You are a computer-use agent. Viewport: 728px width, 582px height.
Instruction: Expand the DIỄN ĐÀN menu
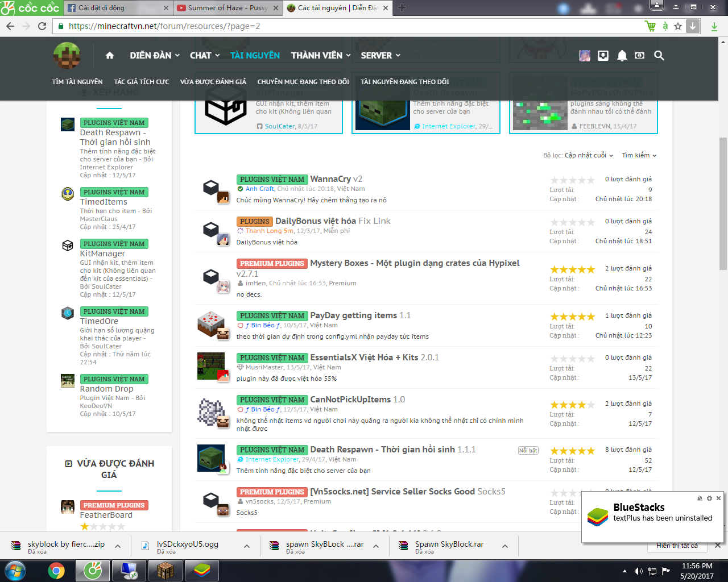(x=155, y=55)
